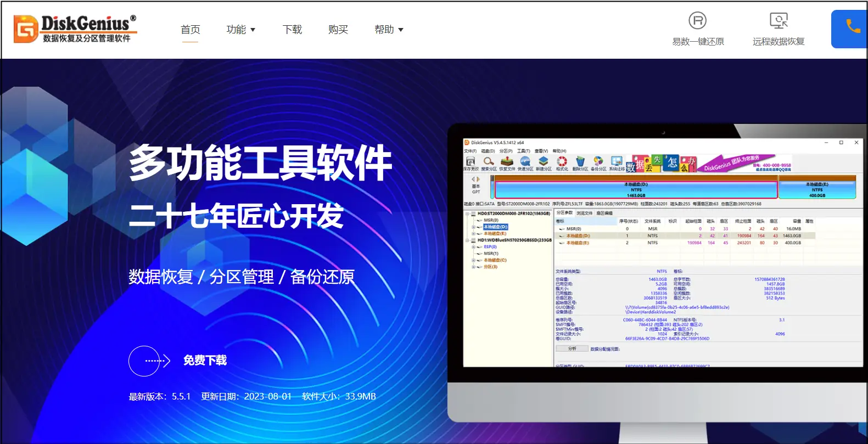Expand ESP(0) in the disk tree
Screen dimensions: 868x444
point(473,247)
